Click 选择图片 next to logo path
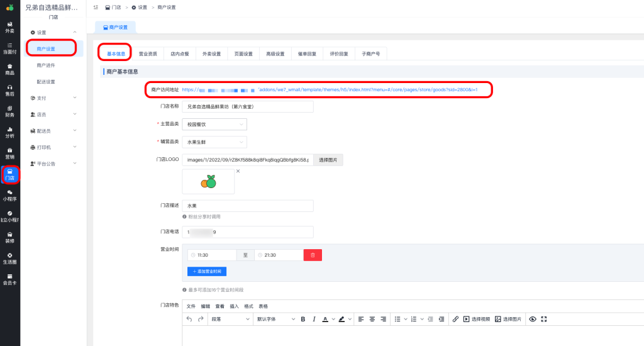 (328, 160)
